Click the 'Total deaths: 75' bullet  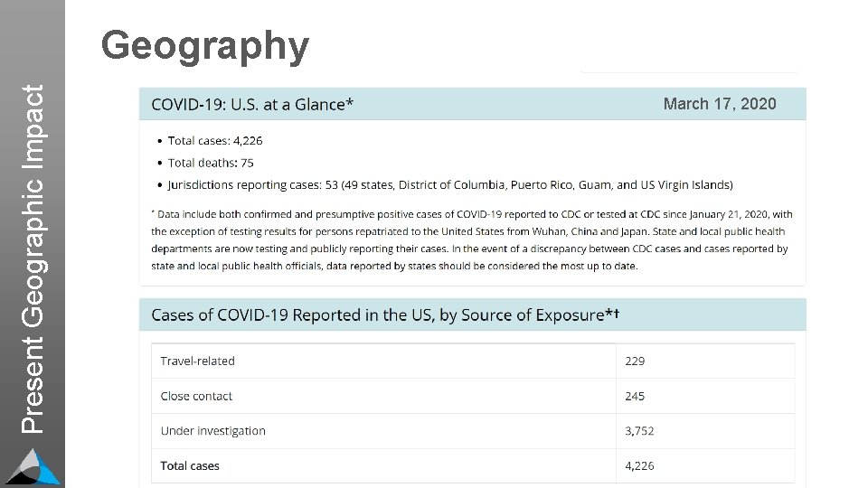tap(211, 163)
